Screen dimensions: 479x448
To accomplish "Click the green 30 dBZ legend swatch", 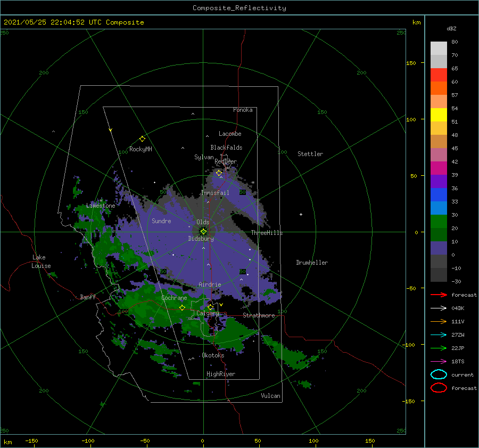I will pos(439,222).
